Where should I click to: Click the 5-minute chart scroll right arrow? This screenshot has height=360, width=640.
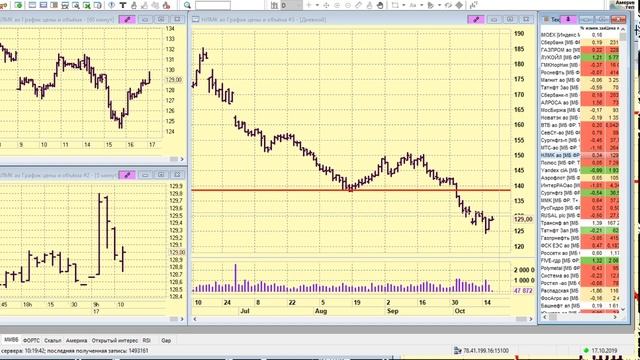(182, 319)
